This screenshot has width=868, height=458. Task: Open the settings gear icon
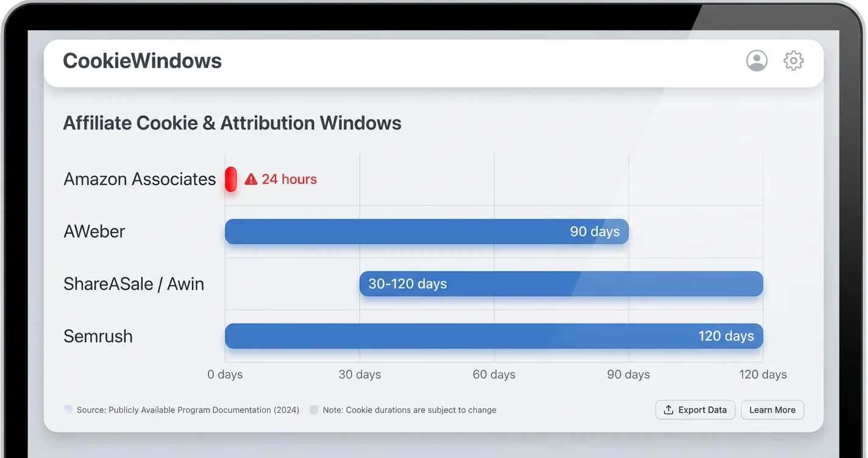[x=794, y=60]
